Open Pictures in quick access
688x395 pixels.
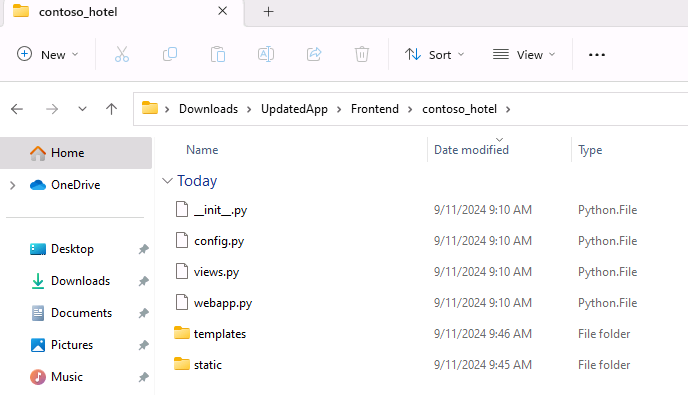pyautogui.click(x=72, y=345)
